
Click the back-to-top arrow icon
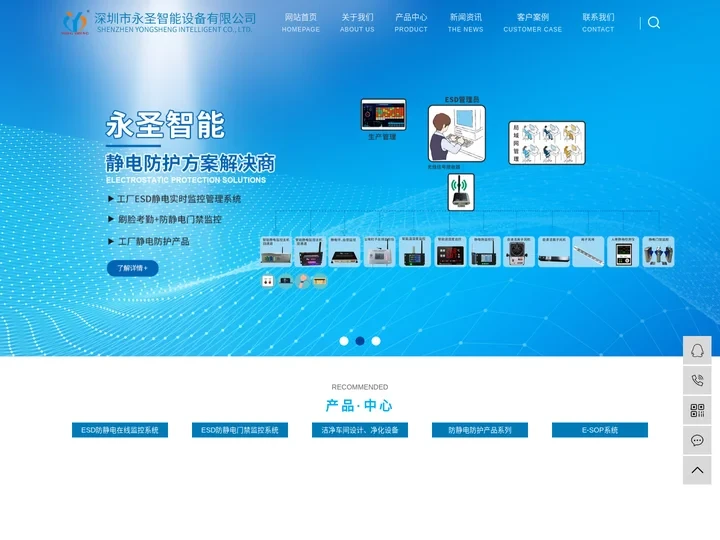[697, 470]
